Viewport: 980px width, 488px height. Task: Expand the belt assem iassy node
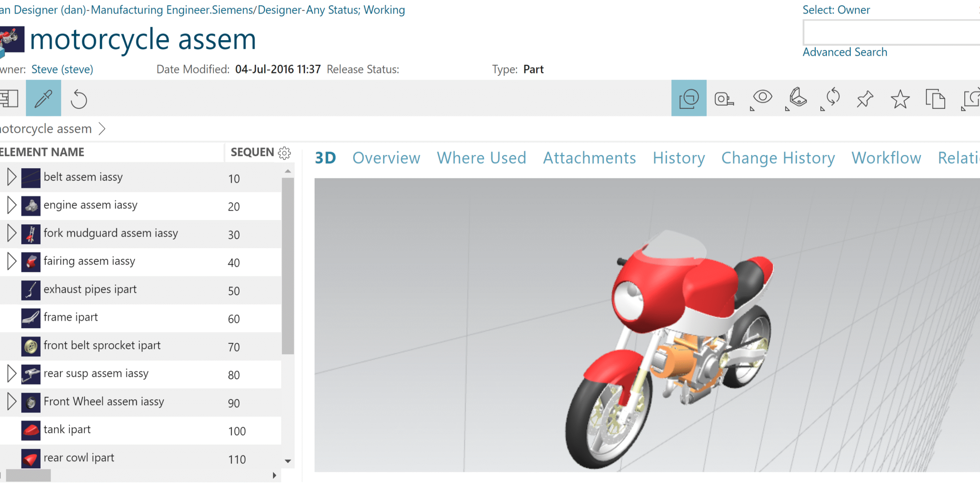click(11, 177)
